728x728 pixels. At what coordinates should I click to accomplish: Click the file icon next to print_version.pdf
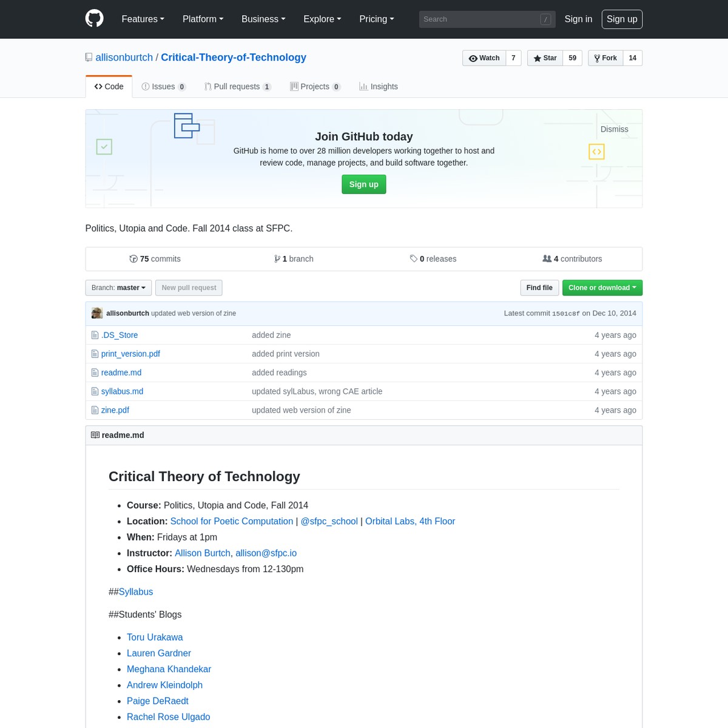pos(95,354)
